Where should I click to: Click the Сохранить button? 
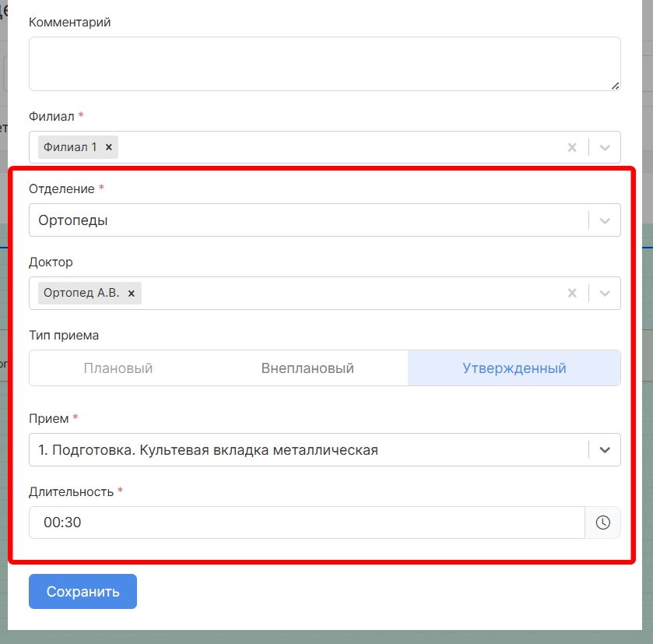[x=83, y=592]
